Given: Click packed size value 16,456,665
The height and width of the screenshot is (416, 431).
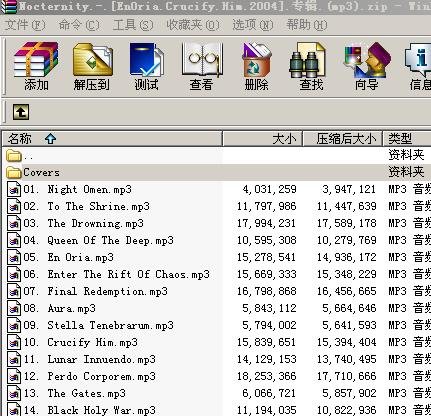Looking at the screenshot, I should (347, 291).
